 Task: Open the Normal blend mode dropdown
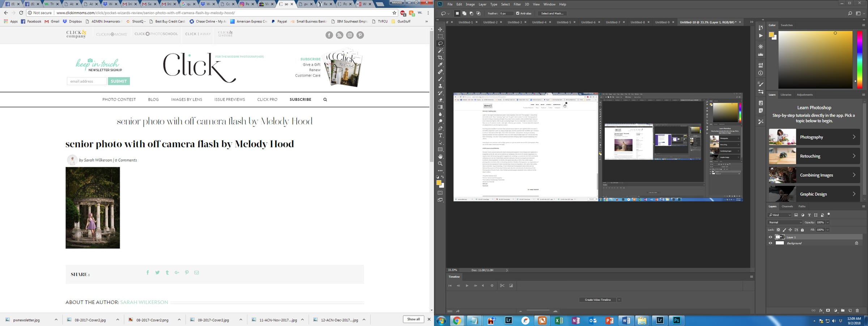point(785,222)
